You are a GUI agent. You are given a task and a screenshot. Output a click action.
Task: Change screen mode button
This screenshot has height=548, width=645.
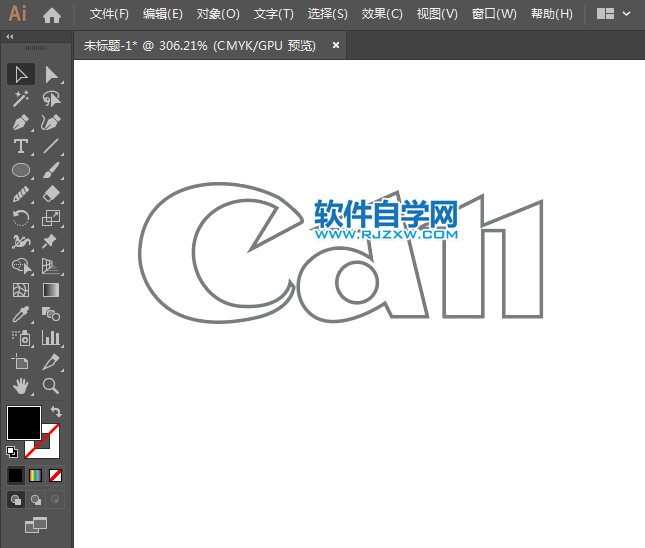point(36,525)
